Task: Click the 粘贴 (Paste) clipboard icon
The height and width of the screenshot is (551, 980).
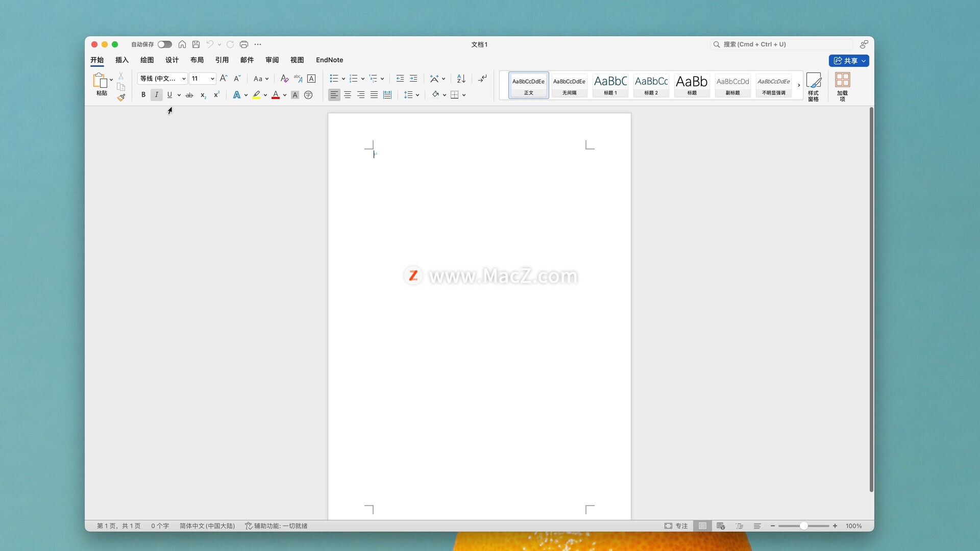Action: [x=100, y=81]
